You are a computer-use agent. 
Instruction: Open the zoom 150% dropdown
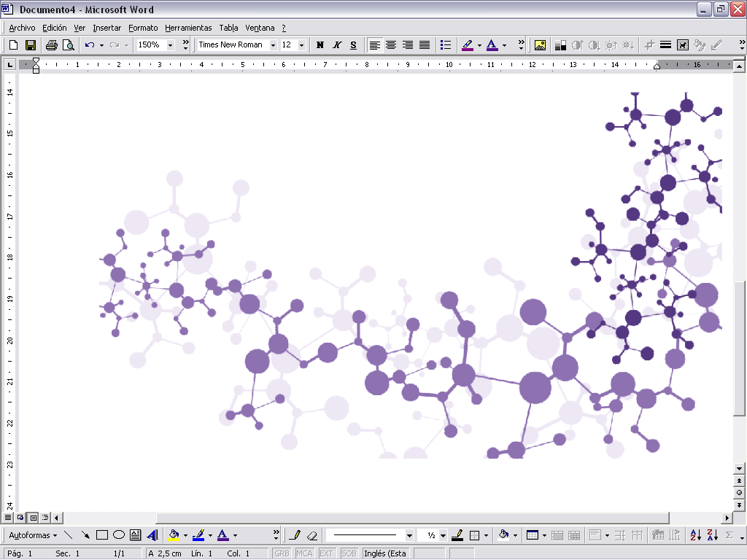tap(171, 45)
